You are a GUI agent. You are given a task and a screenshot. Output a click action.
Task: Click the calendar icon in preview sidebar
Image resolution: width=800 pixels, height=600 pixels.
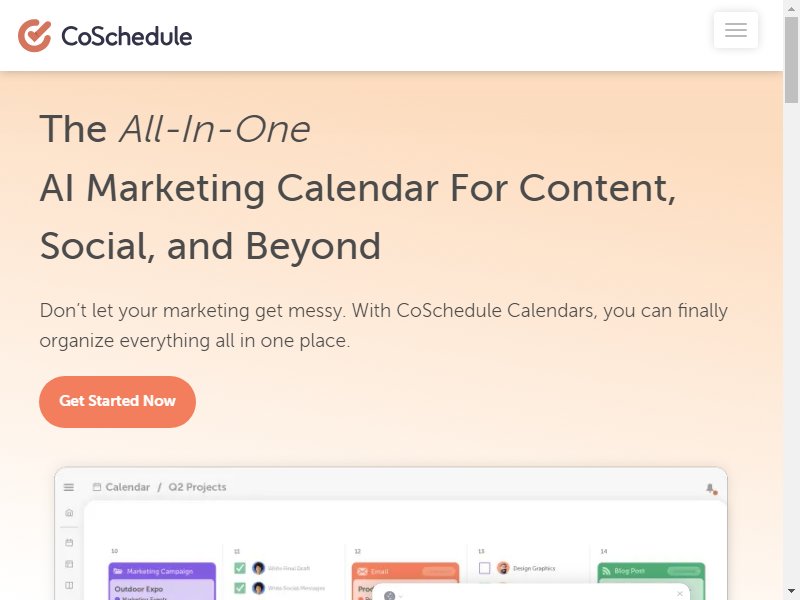click(x=69, y=542)
